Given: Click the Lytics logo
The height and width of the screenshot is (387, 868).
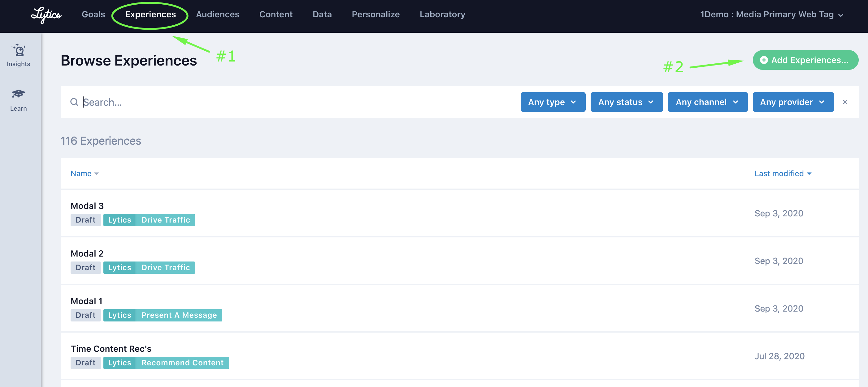Looking at the screenshot, I should coord(46,15).
